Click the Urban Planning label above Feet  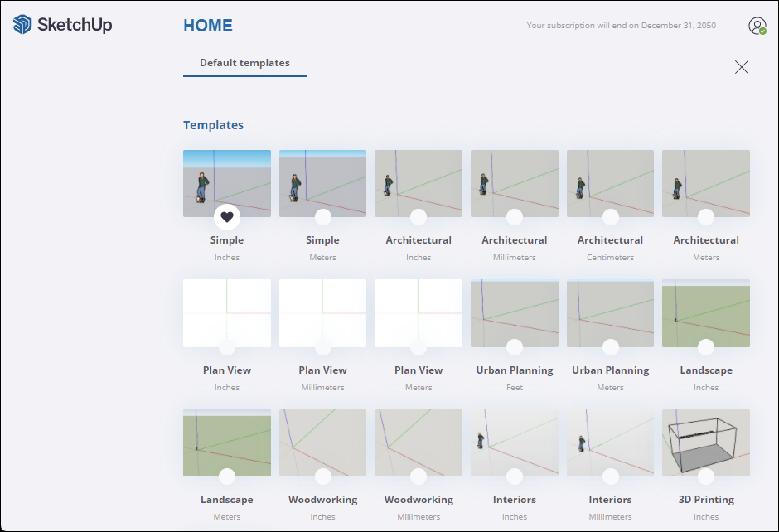(514, 370)
